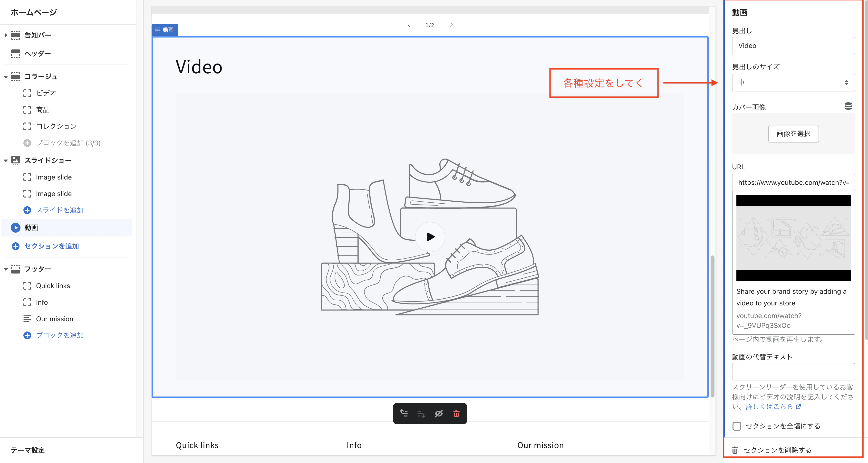
Task: Click the 動画の代替テキスト input field
Action: point(793,371)
